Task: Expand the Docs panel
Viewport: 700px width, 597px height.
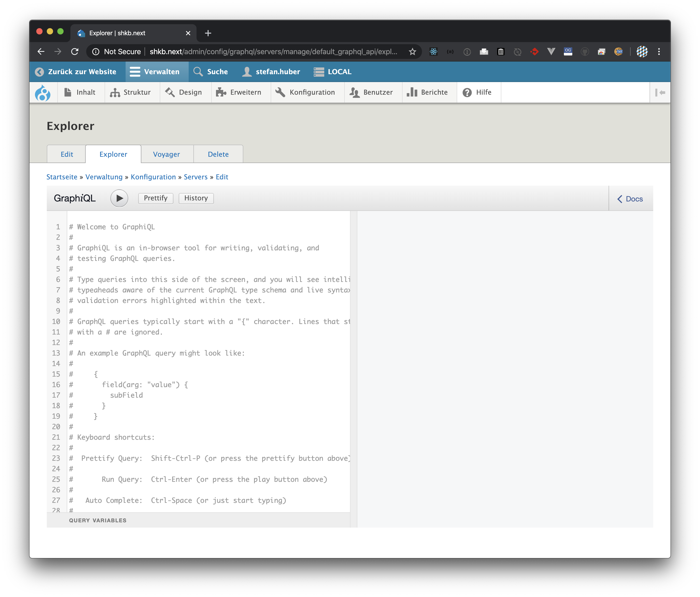Action: tap(630, 199)
